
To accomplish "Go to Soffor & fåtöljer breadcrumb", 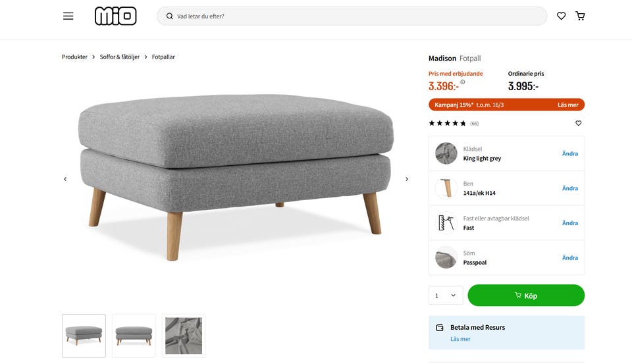I will click(120, 57).
